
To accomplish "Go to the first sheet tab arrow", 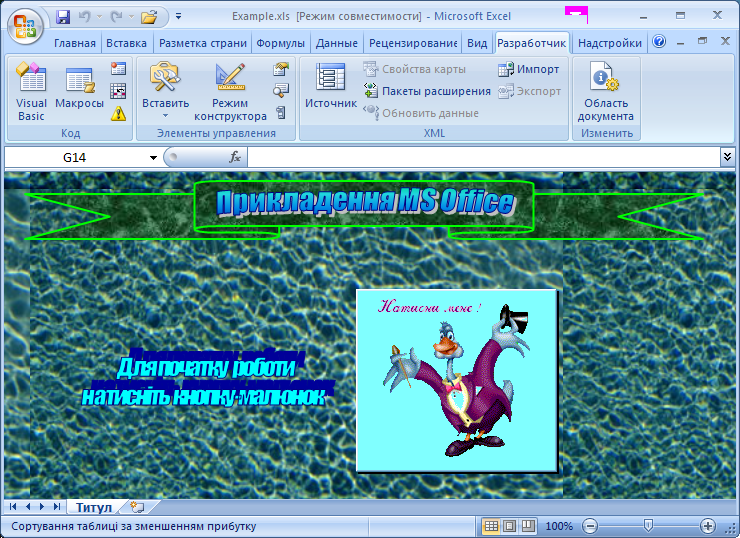I will click(13, 506).
